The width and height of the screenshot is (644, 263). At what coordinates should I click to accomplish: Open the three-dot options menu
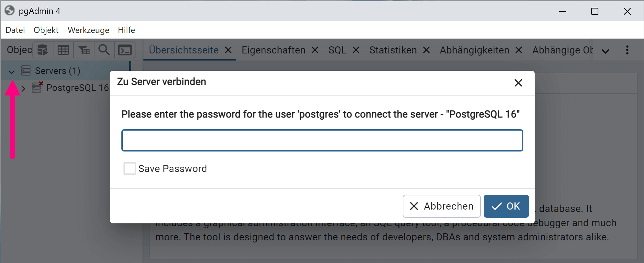click(x=627, y=50)
